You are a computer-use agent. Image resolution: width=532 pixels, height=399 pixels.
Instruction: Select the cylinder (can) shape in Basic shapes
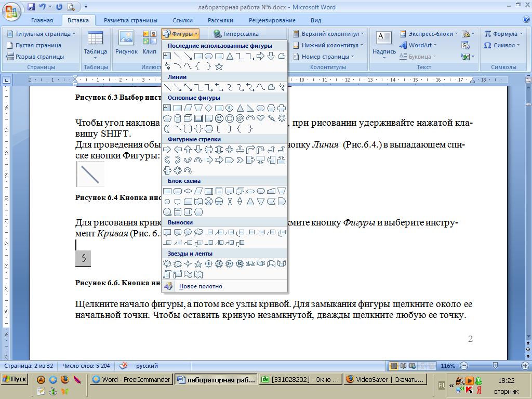[x=178, y=118]
